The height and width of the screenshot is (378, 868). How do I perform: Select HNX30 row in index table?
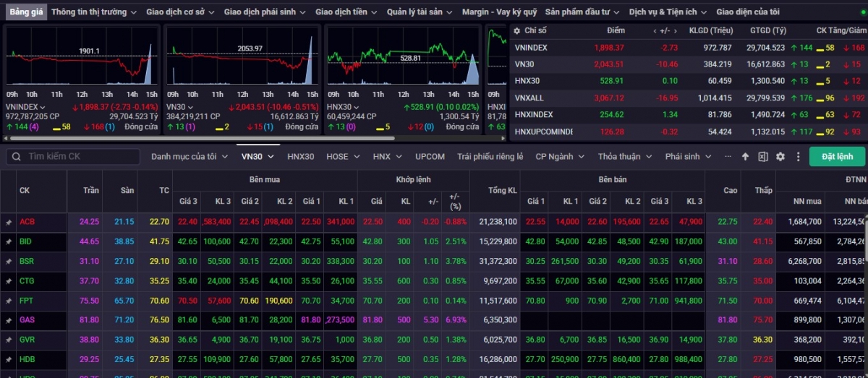689,80
